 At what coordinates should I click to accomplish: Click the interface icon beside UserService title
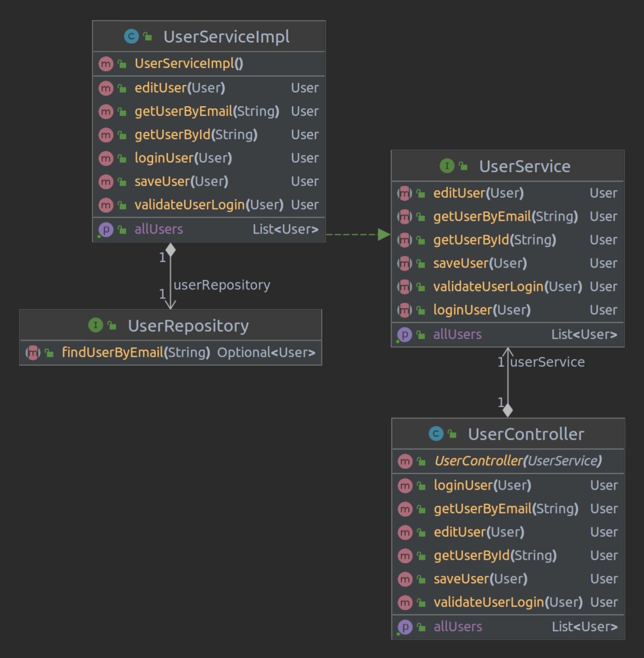[x=447, y=166]
